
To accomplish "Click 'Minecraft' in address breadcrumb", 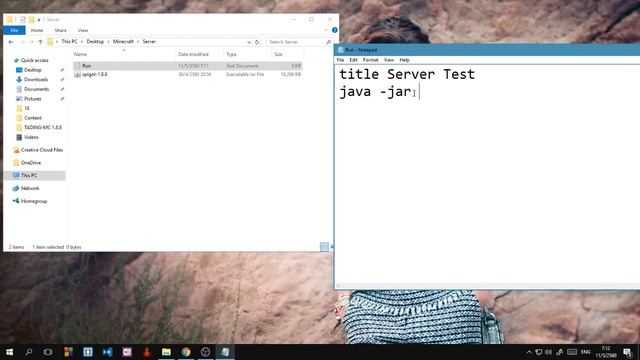I will point(123,42).
